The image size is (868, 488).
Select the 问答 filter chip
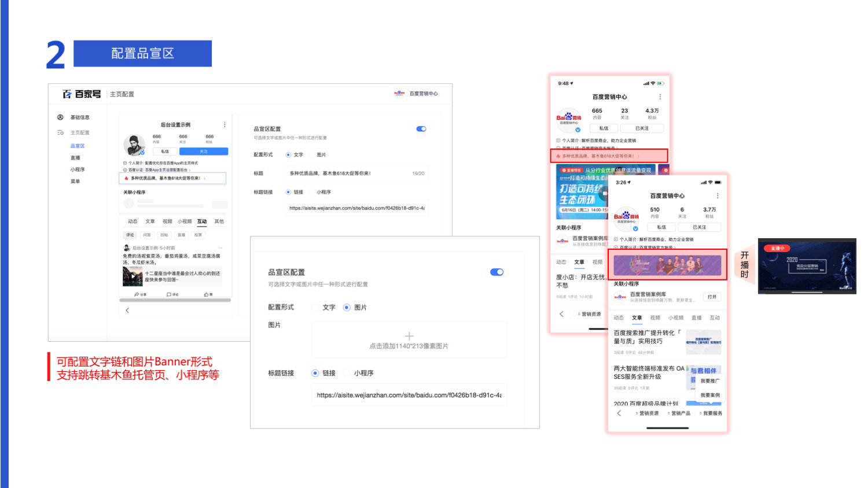(147, 235)
